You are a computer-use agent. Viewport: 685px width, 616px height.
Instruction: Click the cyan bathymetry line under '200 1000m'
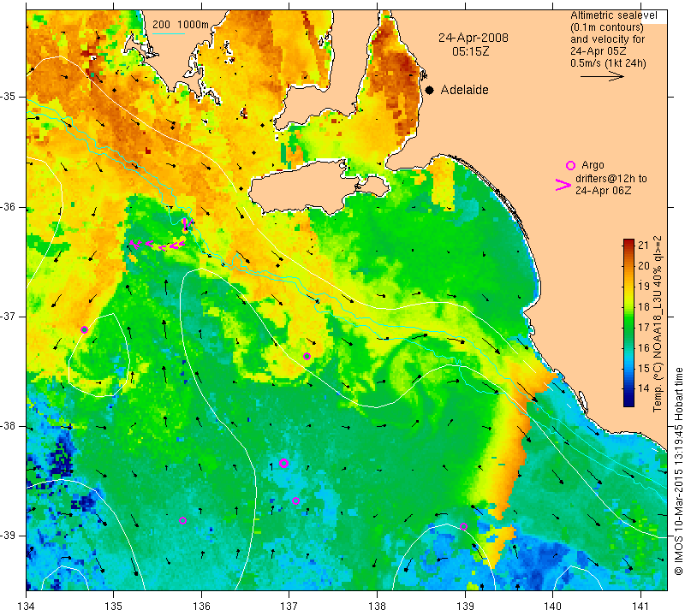(168, 33)
